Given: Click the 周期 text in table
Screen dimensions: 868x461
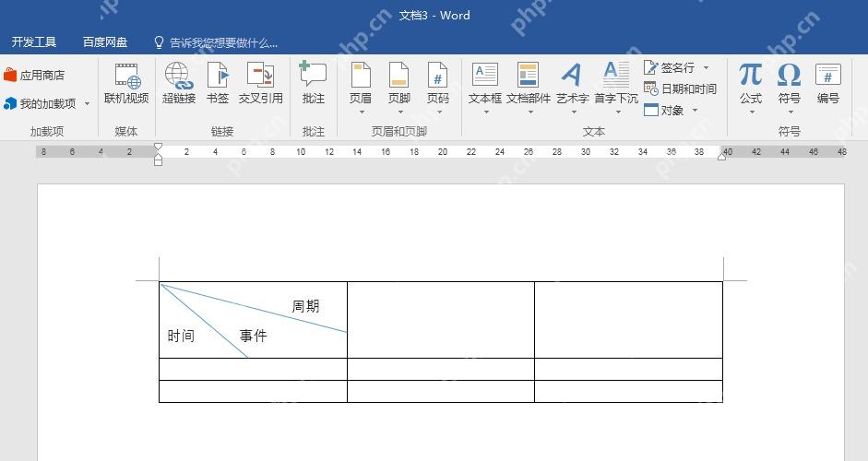Looking at the screenshot, I should tap(305, 306).
